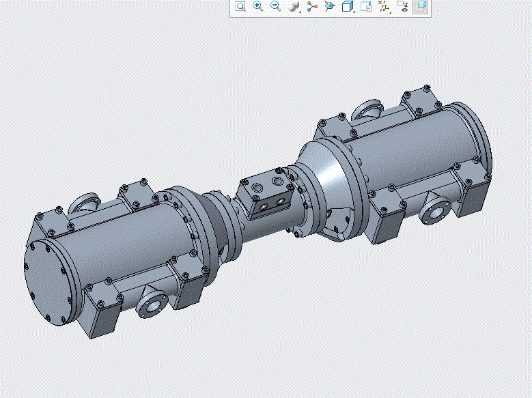Open the View Manager cube-with-list icon
Image resolution: width=532 pixels, height=398 pixels.
[x=366, y=6]
